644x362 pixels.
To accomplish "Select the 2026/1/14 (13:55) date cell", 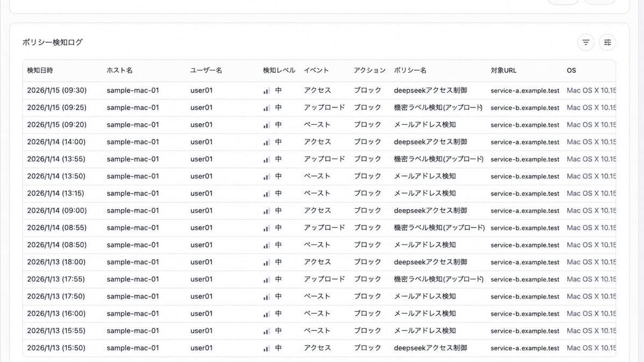I will coord(56,159).
